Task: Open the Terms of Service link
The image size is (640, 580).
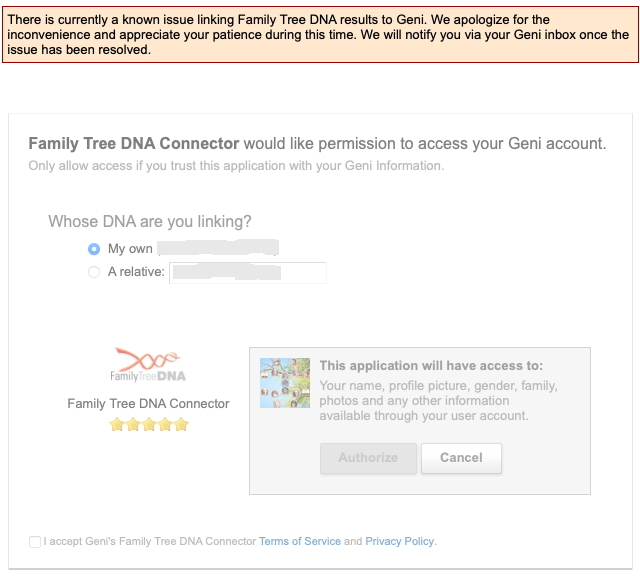Action: point(300,541)
